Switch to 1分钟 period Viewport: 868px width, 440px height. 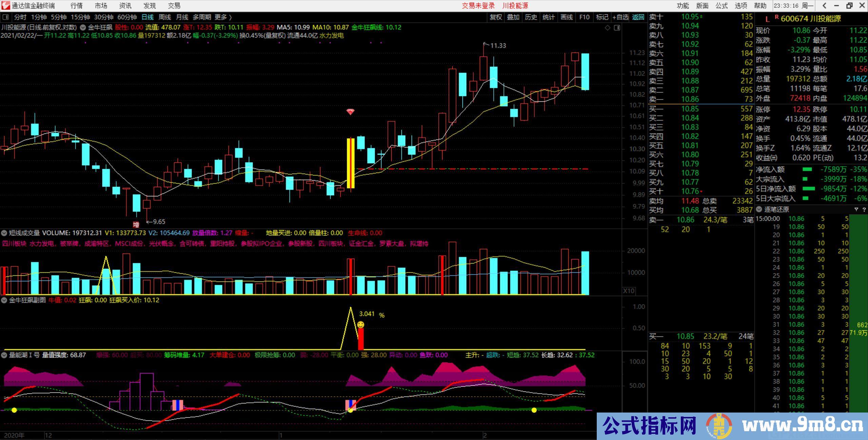click(39, 17)
